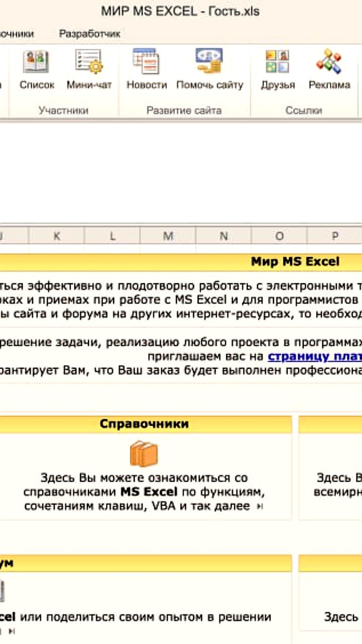Click the orange books Справочники icon
Image resolution: width=362 pixels, height=644 pixels.
144,453
